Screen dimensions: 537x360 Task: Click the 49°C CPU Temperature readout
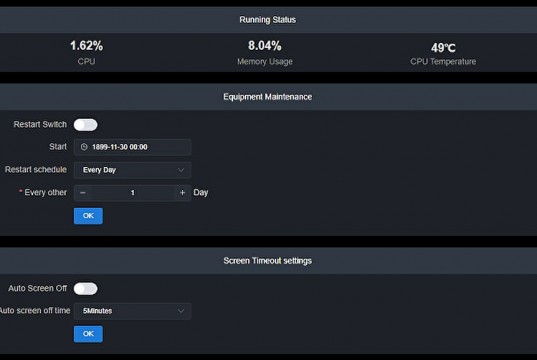pos(443,48)
